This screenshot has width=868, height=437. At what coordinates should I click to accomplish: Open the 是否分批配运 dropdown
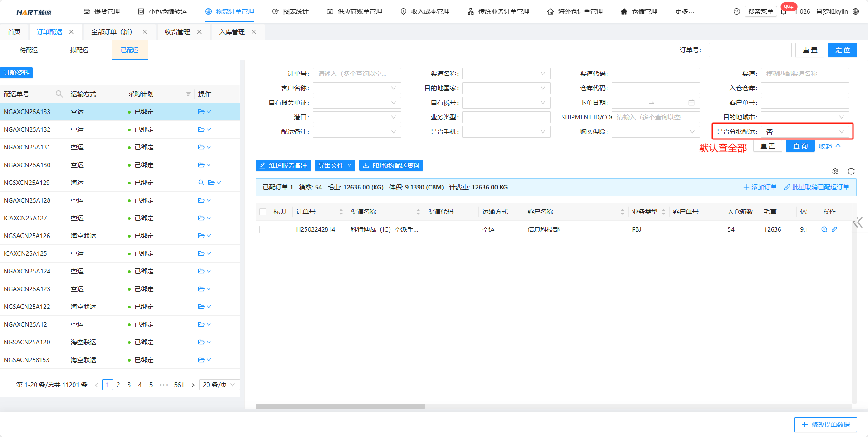pos(804,132)
